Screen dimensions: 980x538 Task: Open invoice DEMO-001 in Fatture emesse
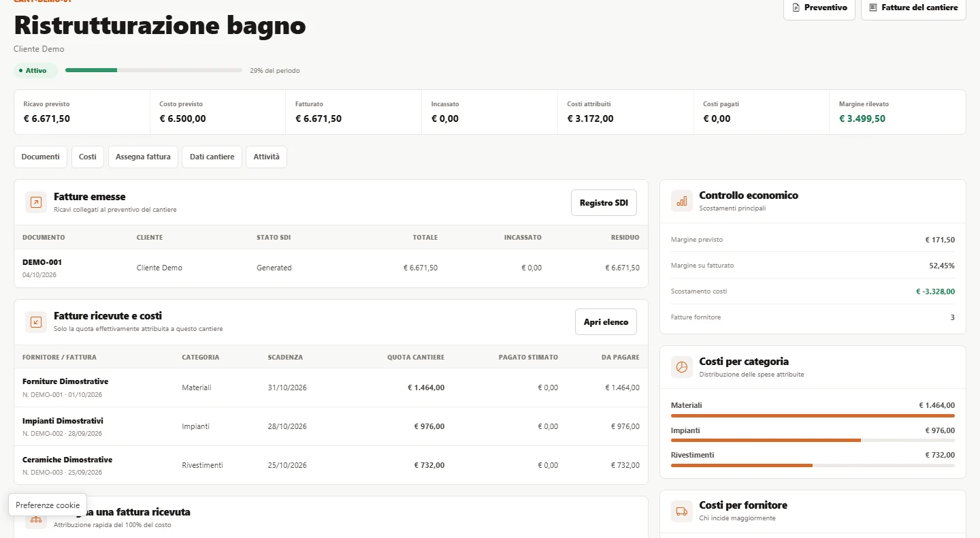coord(42,262)
